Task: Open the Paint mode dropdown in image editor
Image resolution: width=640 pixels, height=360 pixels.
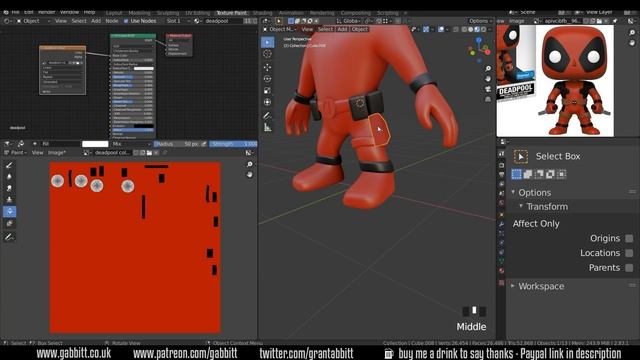Action: (16, 153)
